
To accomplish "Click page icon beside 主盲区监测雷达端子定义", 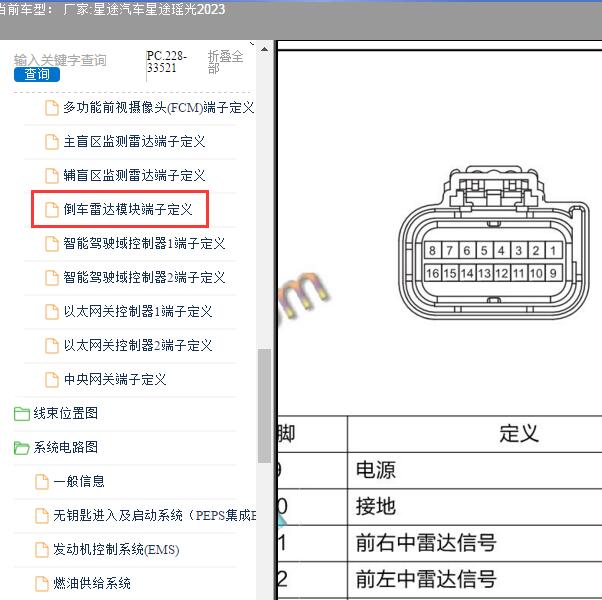I will point(52,142).
